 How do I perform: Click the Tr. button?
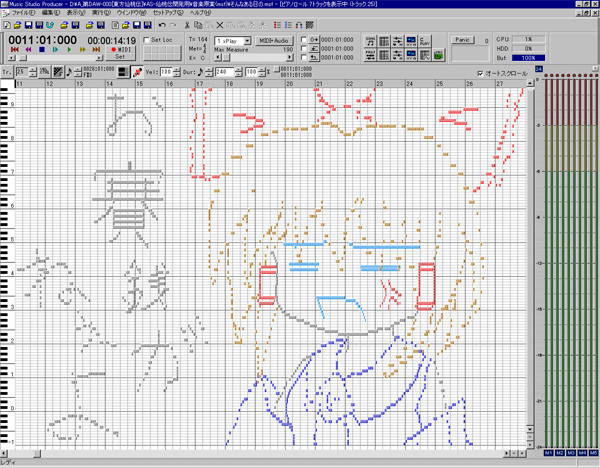coord(7,72)
